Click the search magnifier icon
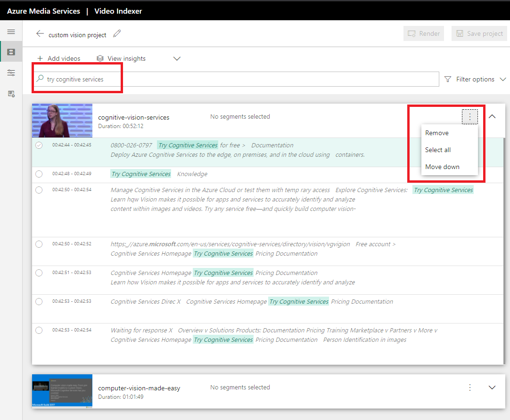 tap(40, 78)
